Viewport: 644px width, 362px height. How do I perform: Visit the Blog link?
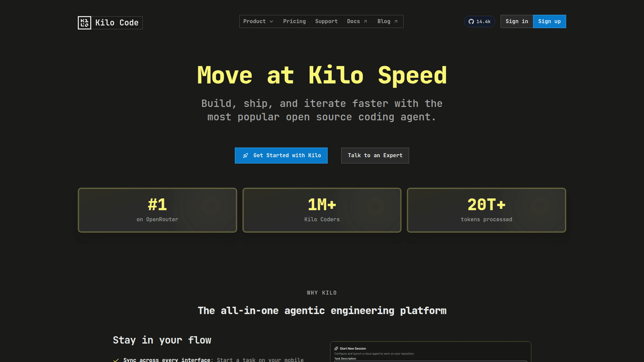(x=384, y=21)
